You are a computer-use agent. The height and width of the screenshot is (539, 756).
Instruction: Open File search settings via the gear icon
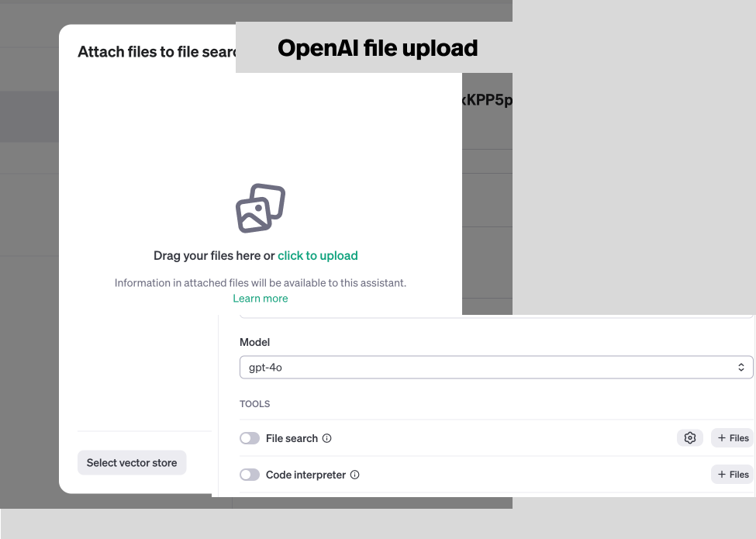pos(689,437)
